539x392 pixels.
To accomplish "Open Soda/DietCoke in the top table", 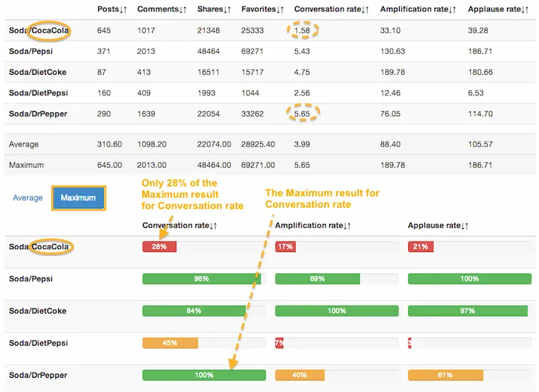I will pos(35,72).
